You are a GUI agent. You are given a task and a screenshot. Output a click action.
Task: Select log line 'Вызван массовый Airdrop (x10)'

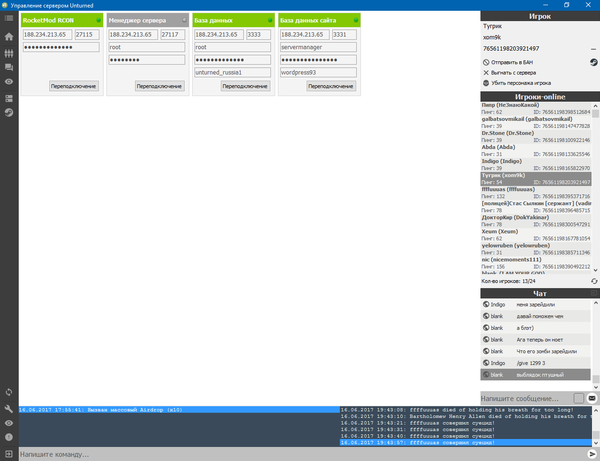[x=179, y=410]
